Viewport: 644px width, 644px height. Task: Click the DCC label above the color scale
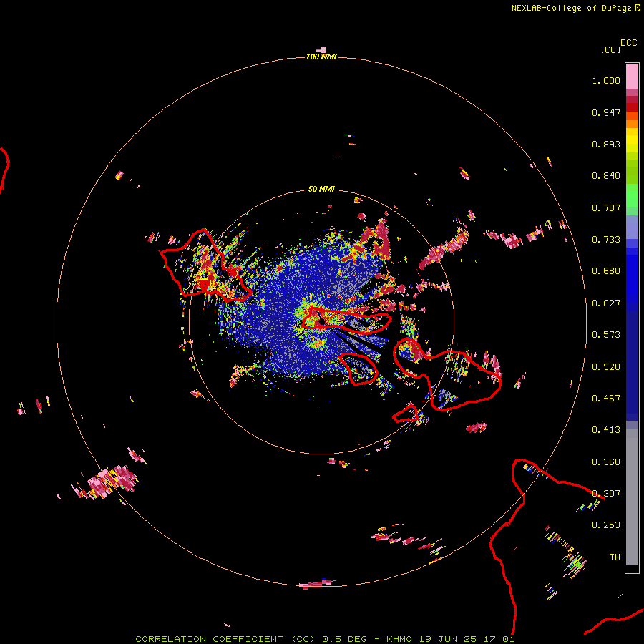click(x=629, y=43)
